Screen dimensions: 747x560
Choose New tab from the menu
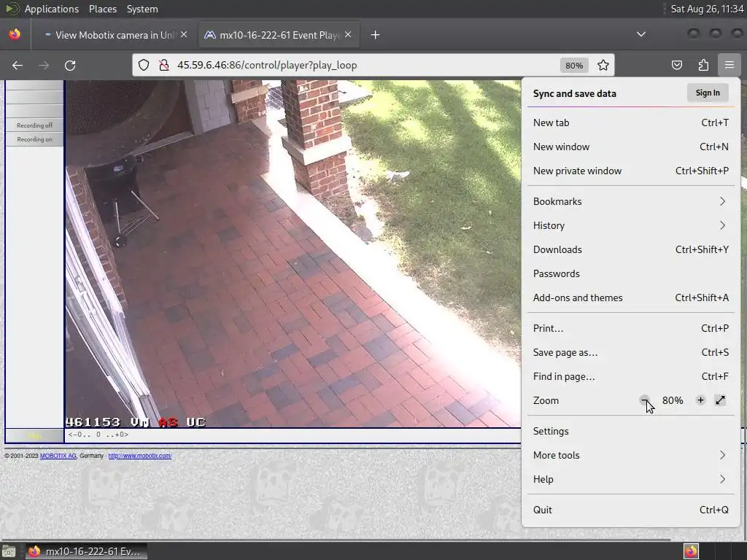(631, 122)
